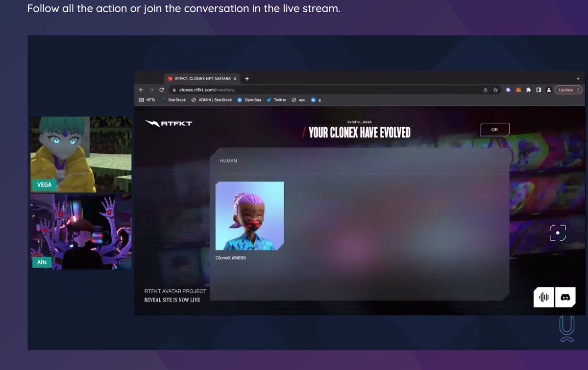
Task: Click the Update button in Chrome
Action: (564, 90)
